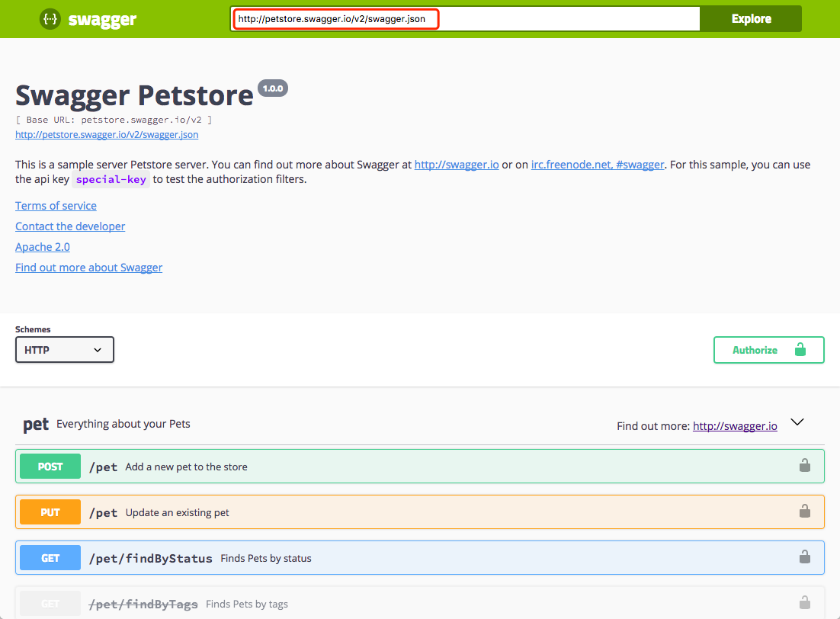Collapse the pet section with chevron
The height and width of the screenshot is (619, 840).
click(797, 422)
